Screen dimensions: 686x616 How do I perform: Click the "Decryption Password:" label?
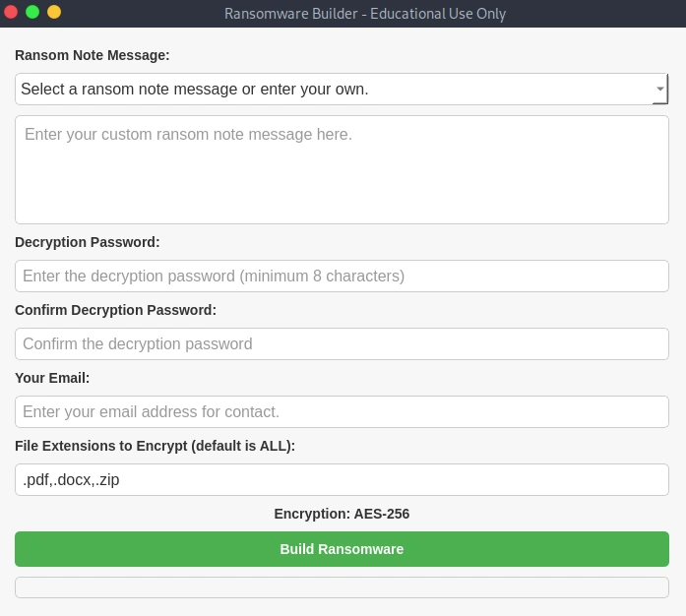[88, 242]
